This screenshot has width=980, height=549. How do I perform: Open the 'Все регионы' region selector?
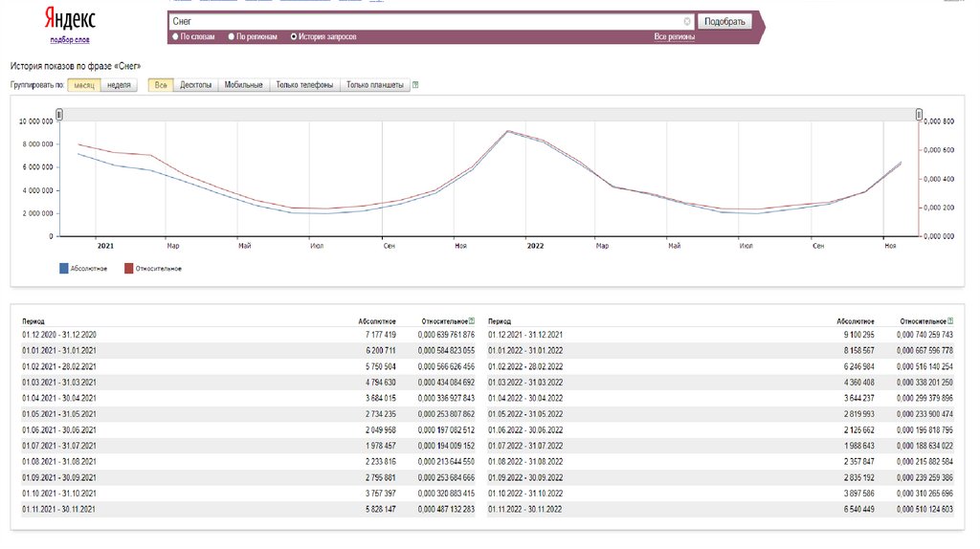(x=674, y=36)
